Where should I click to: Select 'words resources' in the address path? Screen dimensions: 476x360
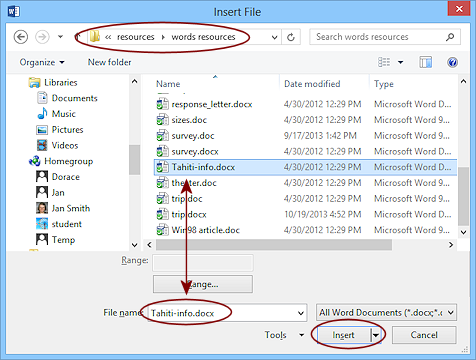coord(203,37)
